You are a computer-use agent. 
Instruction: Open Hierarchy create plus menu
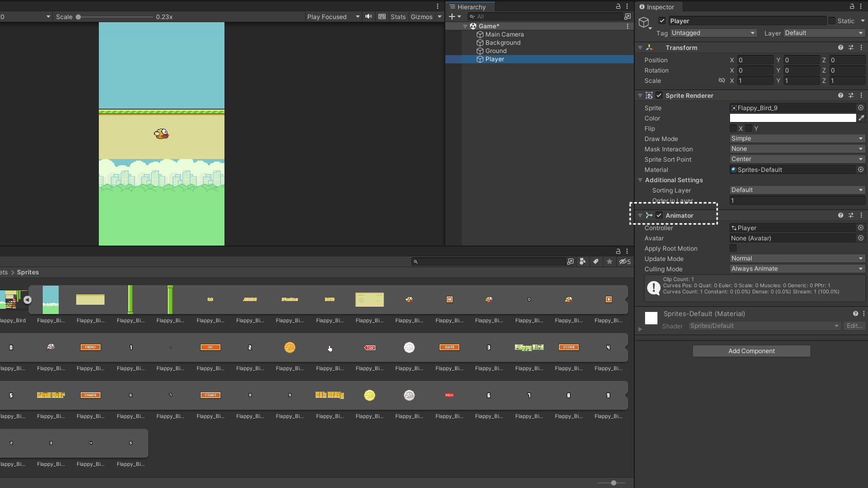point(454,16)
